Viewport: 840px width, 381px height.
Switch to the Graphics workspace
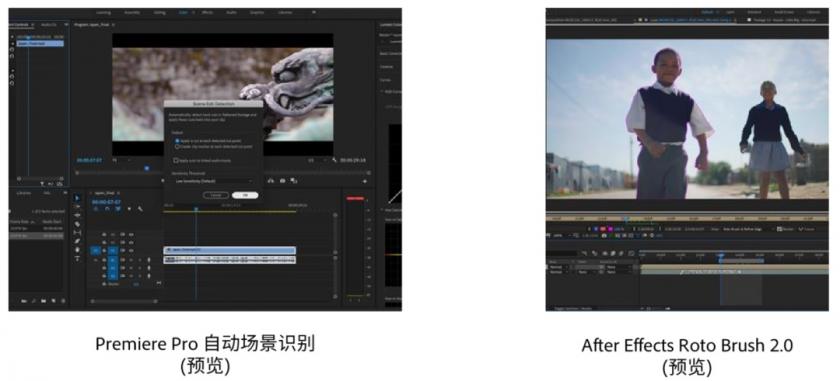(x=256, y=12)
